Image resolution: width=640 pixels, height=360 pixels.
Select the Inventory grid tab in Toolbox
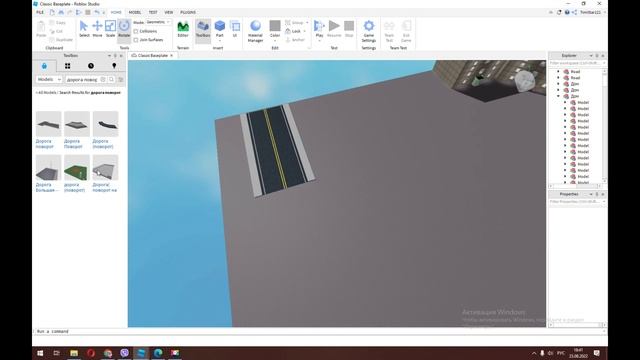pyautogui.click(x=67, y=66)
